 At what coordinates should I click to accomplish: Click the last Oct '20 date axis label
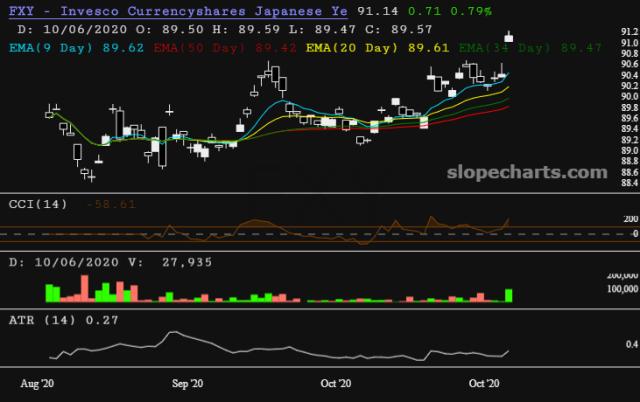click(484, 384)
